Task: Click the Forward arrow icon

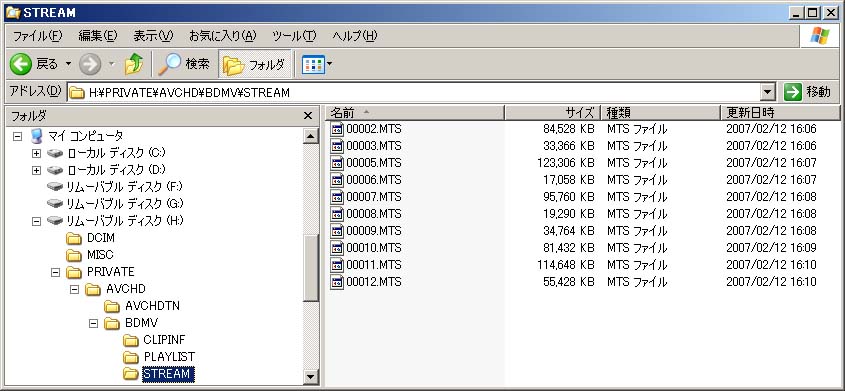Action: (x=90, y=65)
